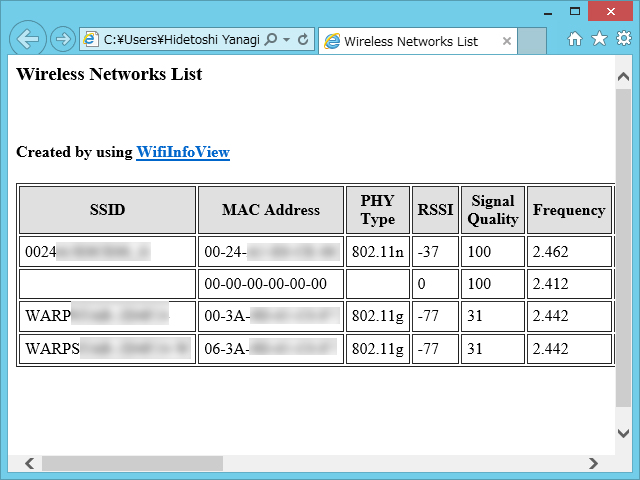Click the Frequency column header
Screen dimensions: 640x480
pyautogui.click(x=569, y=210)
